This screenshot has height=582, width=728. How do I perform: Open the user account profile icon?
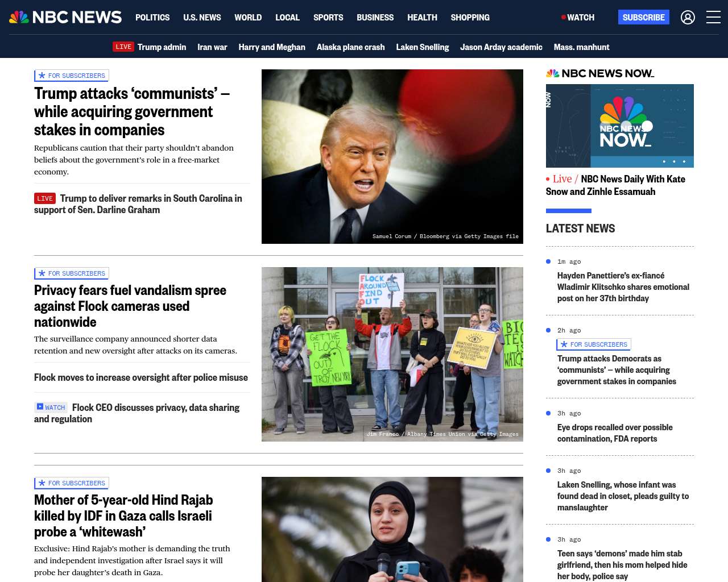(x=688, y=17)
